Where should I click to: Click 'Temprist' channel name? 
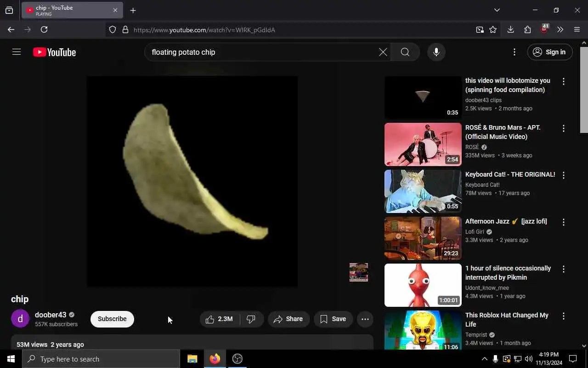[476, 335]
